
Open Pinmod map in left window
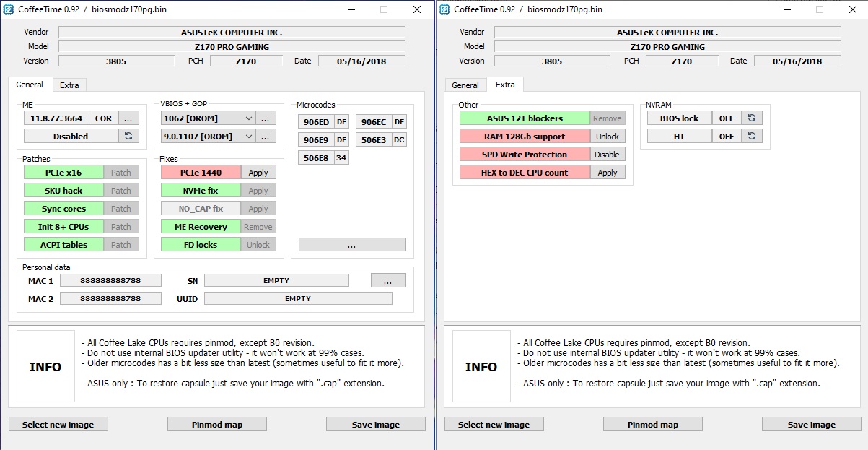click(217, 425)
